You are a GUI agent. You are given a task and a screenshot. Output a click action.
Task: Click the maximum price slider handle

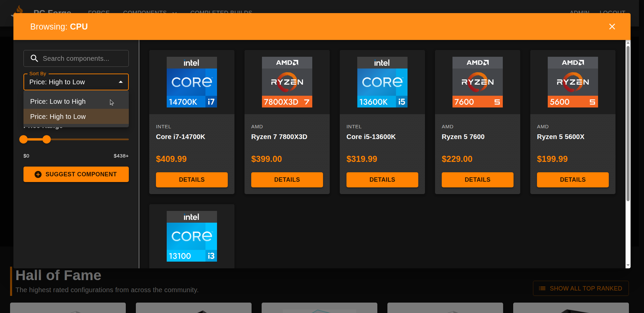pyautogui.click(x=47, y=139)
